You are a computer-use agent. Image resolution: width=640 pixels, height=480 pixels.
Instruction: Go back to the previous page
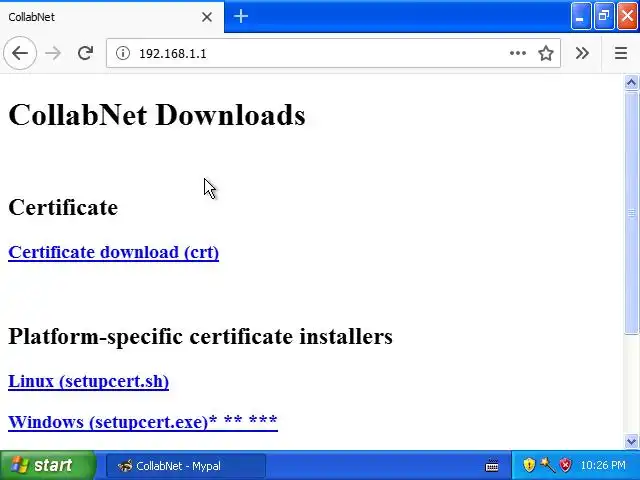point(20,53)
